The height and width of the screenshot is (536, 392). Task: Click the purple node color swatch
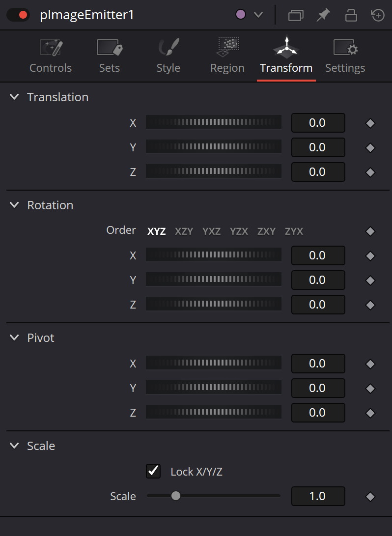[241, 15]
